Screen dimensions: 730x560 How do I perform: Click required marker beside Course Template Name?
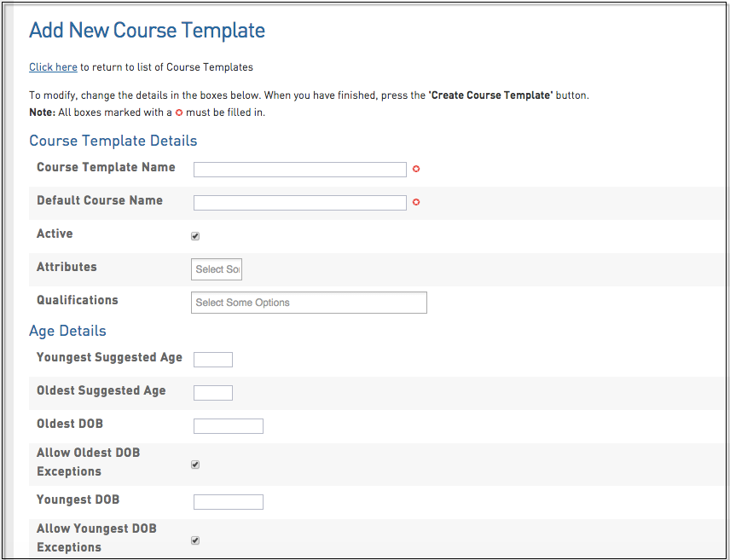coord(416,169)
